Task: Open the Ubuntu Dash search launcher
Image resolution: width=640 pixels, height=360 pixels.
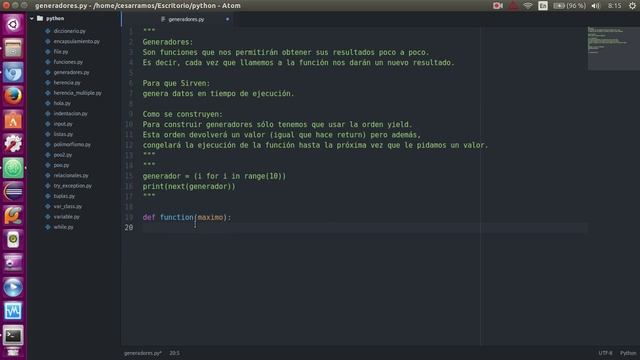Action: point(13,24)
